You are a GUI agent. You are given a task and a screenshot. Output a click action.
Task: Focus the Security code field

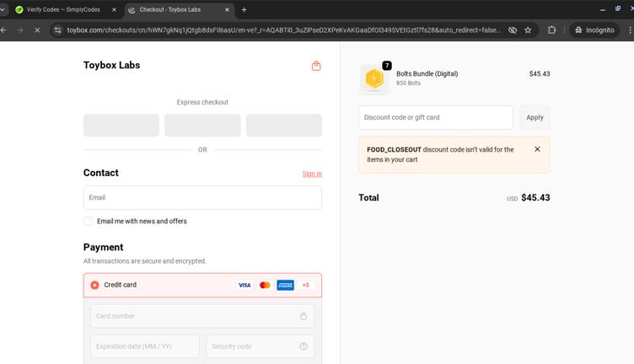pos(261,346)
